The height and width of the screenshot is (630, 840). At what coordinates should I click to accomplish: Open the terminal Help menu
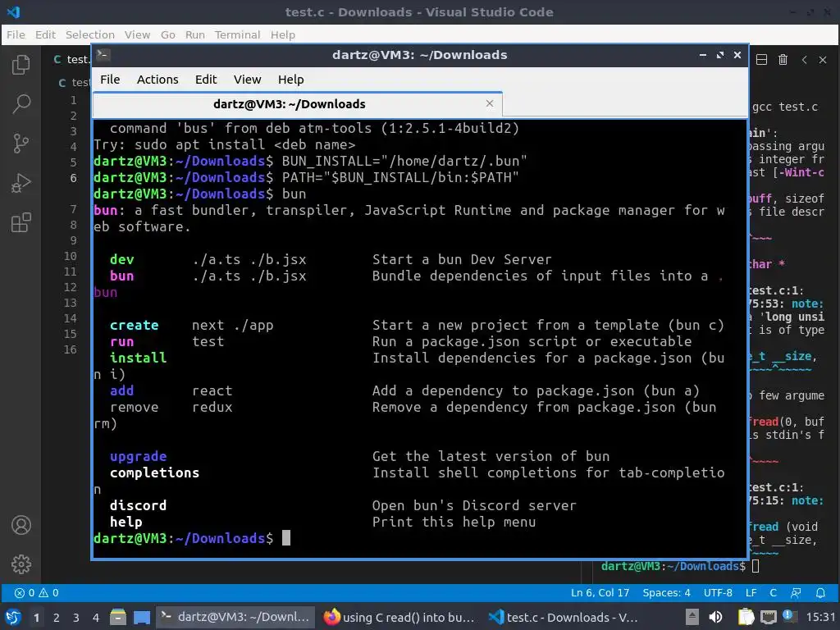291,80
